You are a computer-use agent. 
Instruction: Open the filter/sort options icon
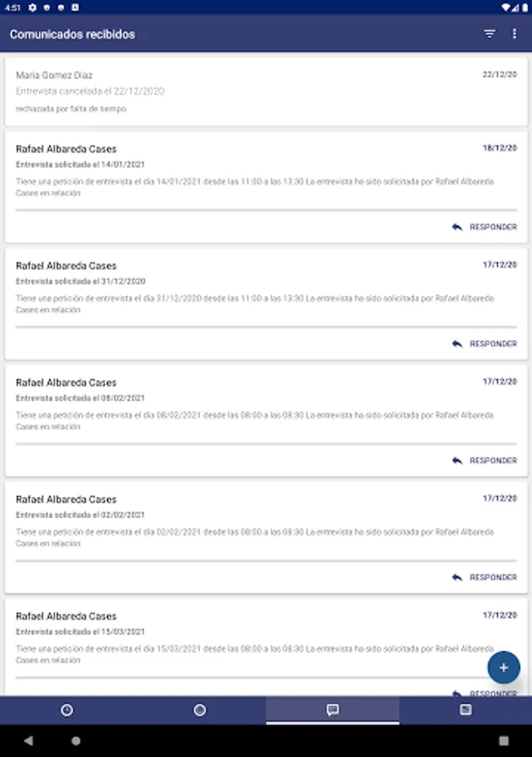click(x=490, y=34)
